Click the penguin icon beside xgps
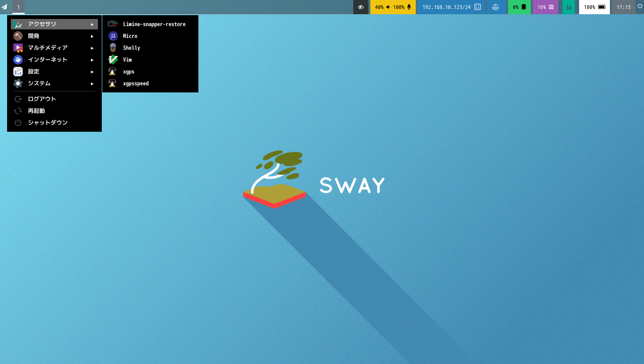This screenshot has width=644, height=364. 113,72
